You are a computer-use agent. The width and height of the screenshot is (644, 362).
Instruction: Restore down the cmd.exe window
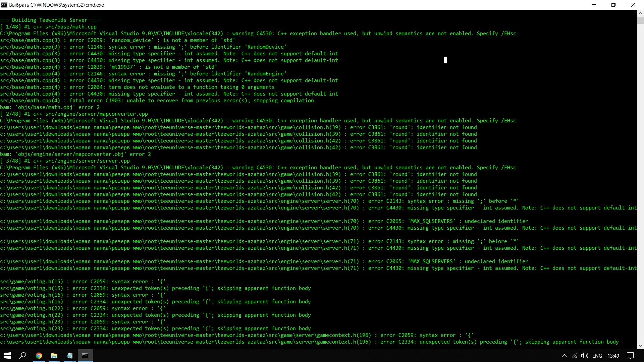(613, 5)
